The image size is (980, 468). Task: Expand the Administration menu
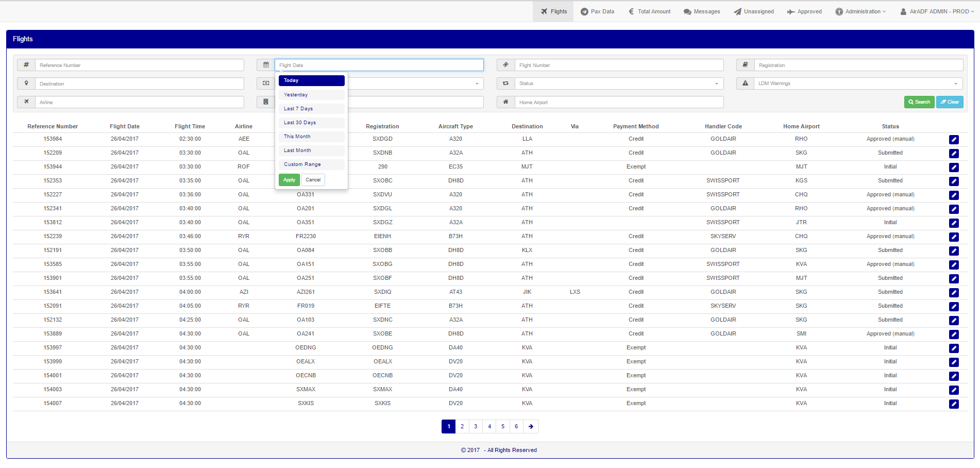[860, 11]
